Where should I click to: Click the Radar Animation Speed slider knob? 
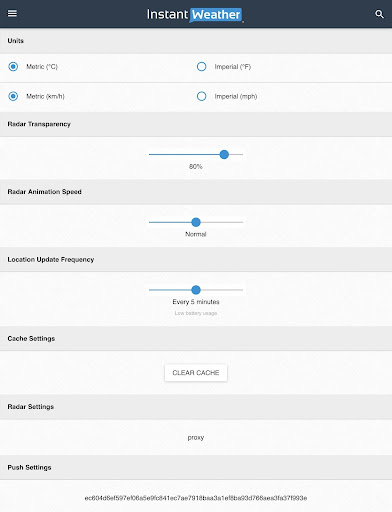point(196,222)
